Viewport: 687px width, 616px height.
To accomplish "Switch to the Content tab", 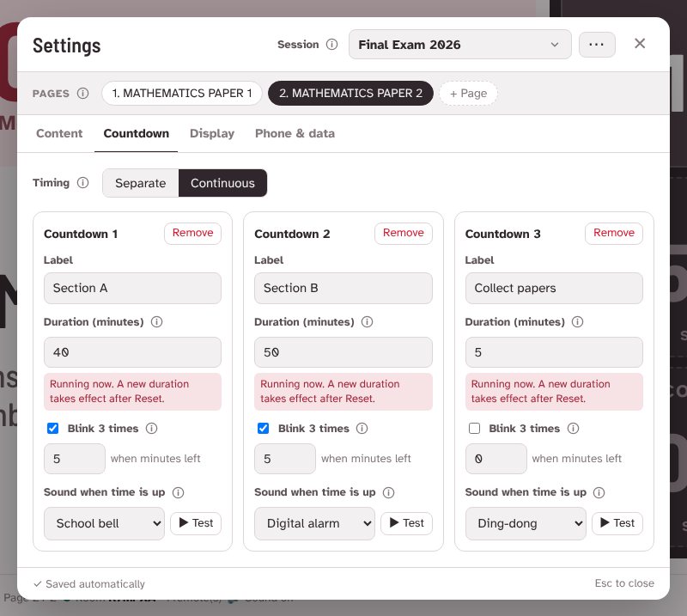I will pyautogui.click(x=59, y=133).
